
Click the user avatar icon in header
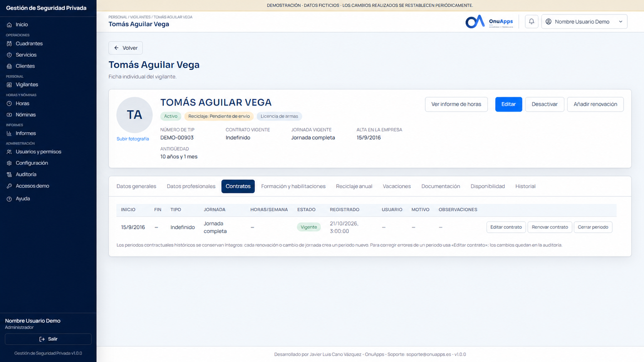548,22
